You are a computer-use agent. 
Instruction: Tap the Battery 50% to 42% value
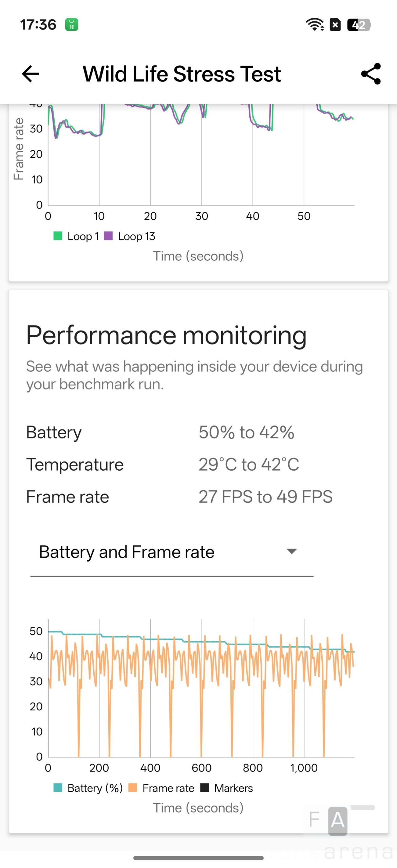[246, 432]
